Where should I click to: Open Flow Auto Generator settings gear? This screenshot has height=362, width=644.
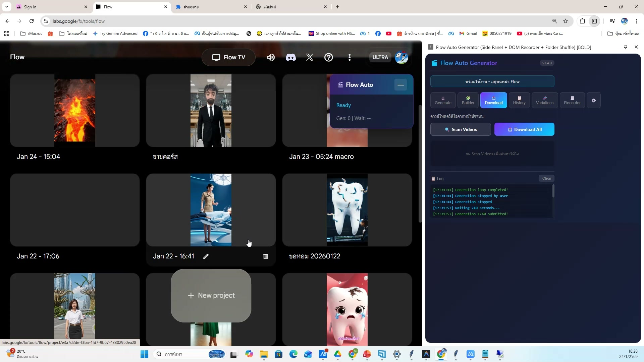tap(593, 100)
